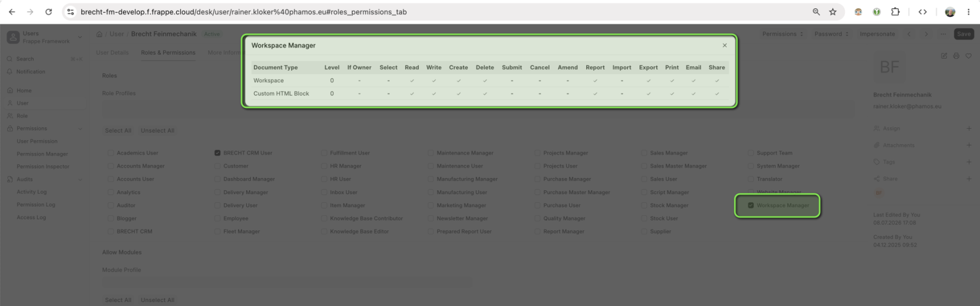Click the browser zoom magnifier icon
Viewport: 980px width, 306px height.
[x=816, y=12]
